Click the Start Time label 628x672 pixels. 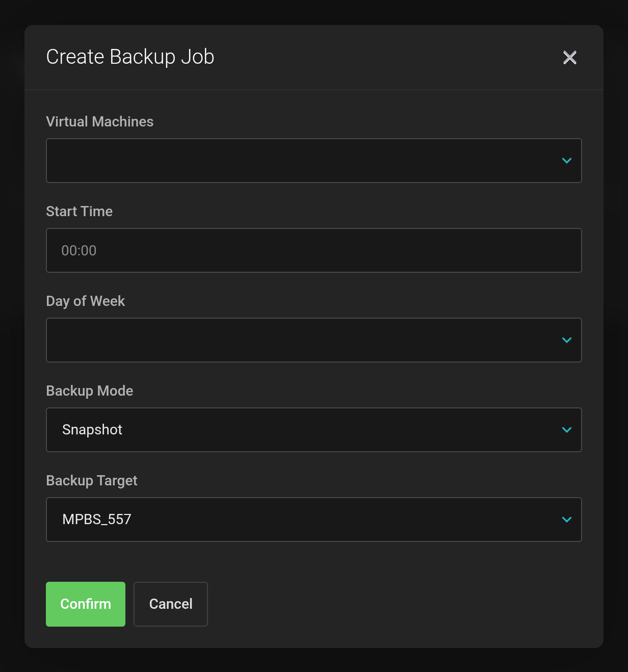tap(80, 211)
